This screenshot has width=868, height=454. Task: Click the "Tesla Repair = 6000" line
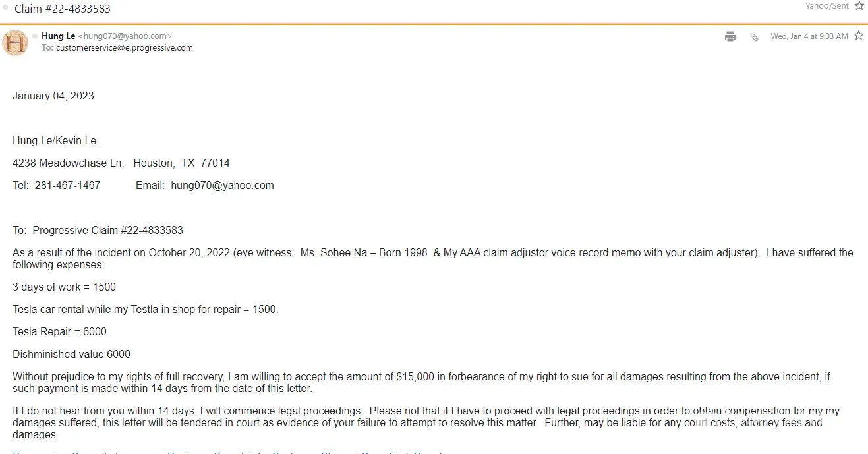coord(59,332)
